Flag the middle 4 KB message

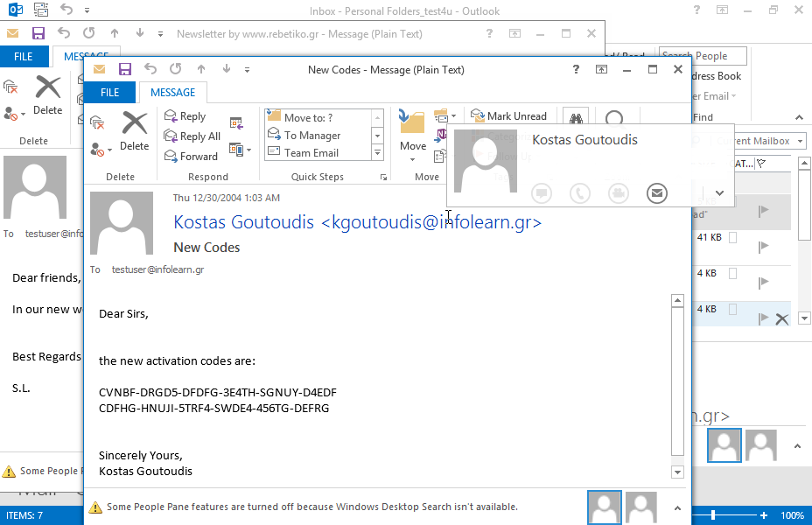click(x=763, y=283)
